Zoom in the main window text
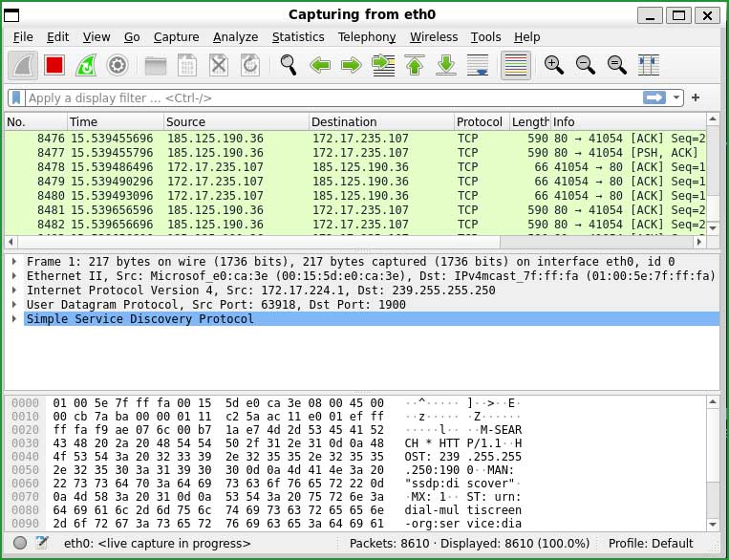This screenshot has width=729, height=560. [x=554, y=65]
